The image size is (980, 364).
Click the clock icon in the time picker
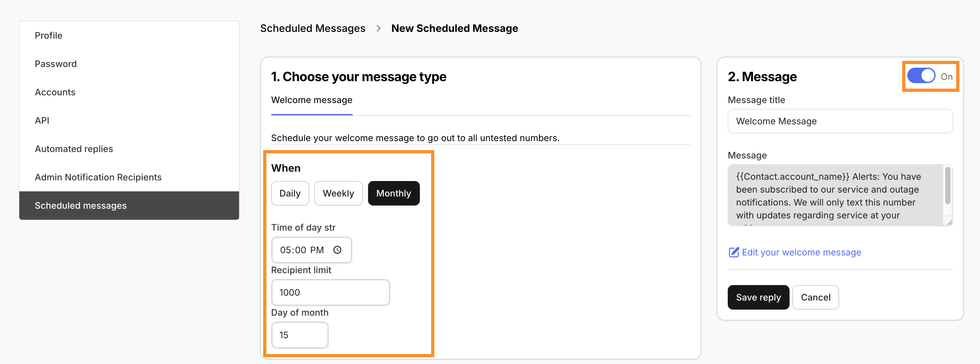point(338,250)
